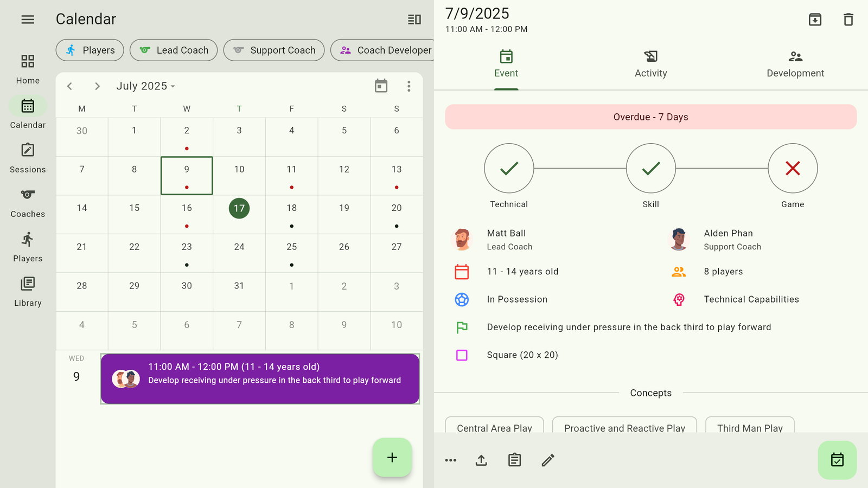The width and height of the screenshot is (868, 488).
Task: Select the Central Area Play concept chip
Action: (494, 427)
